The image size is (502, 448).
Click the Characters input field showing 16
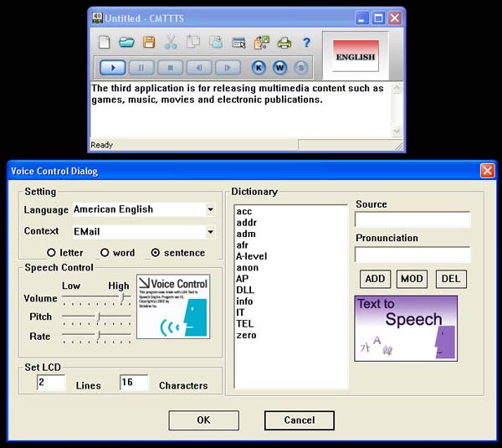134,383
